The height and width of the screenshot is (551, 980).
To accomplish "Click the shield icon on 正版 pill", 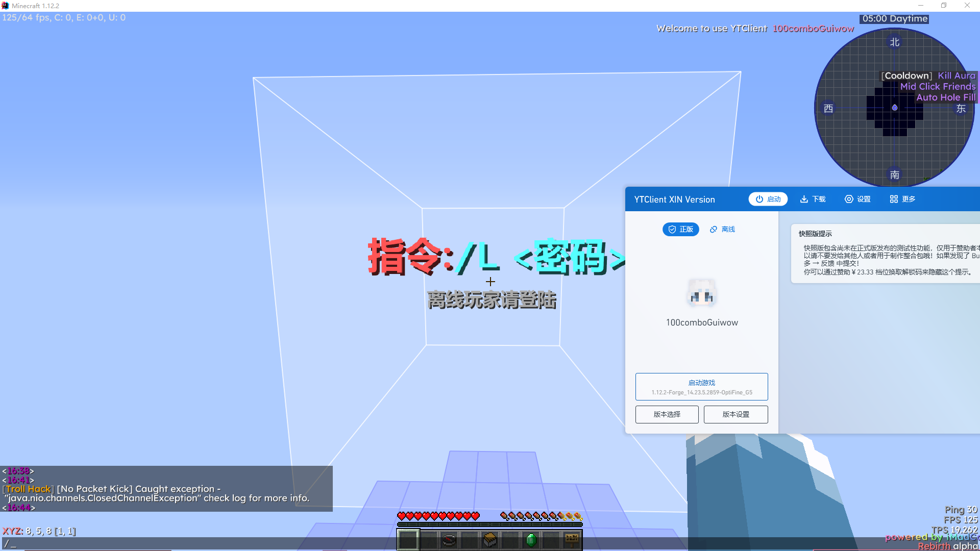I will 672,230.
